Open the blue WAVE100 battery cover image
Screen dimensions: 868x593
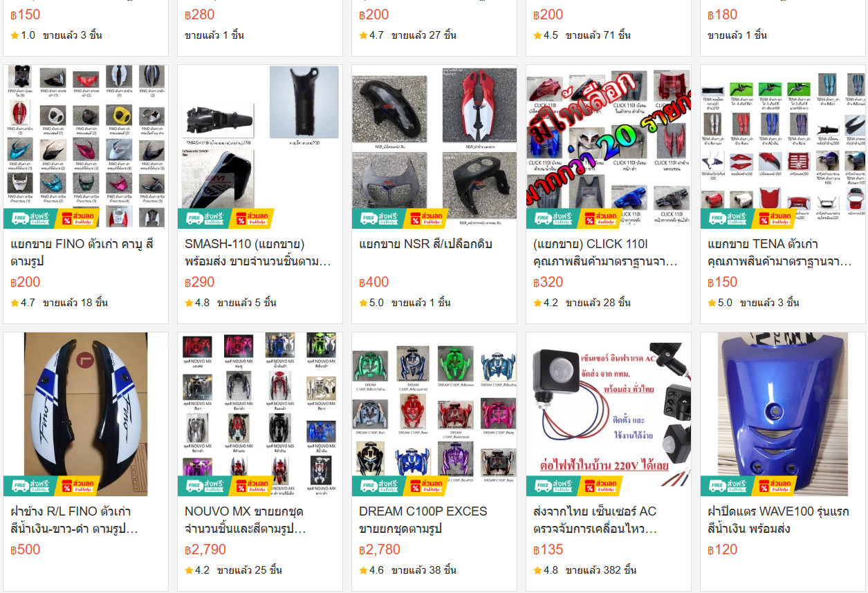point(783,414)
